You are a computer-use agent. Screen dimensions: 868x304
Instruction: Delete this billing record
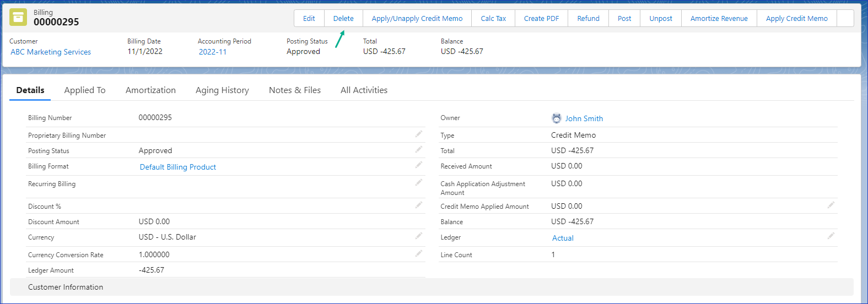tap(343, 18)
